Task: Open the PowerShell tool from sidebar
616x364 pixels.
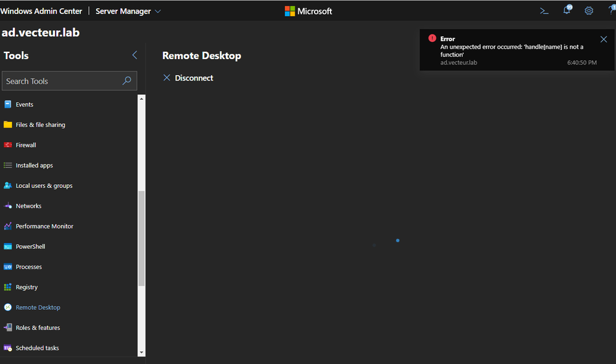Action: 30,246
